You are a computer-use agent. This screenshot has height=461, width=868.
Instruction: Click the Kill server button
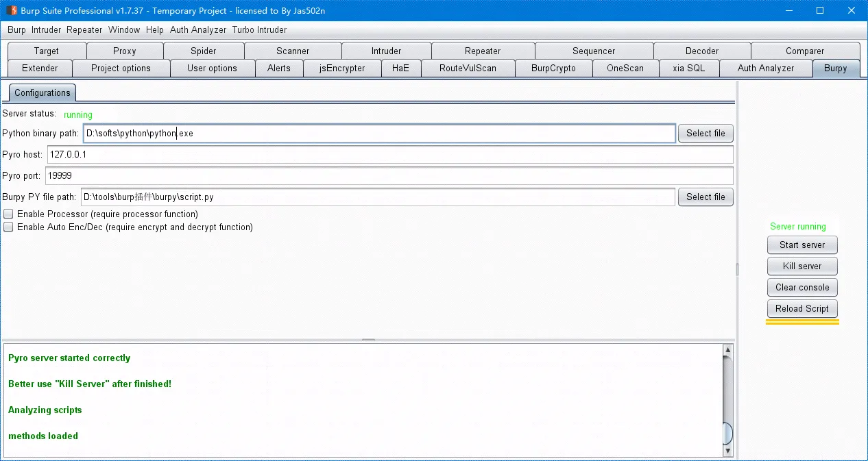click(801, 266)
